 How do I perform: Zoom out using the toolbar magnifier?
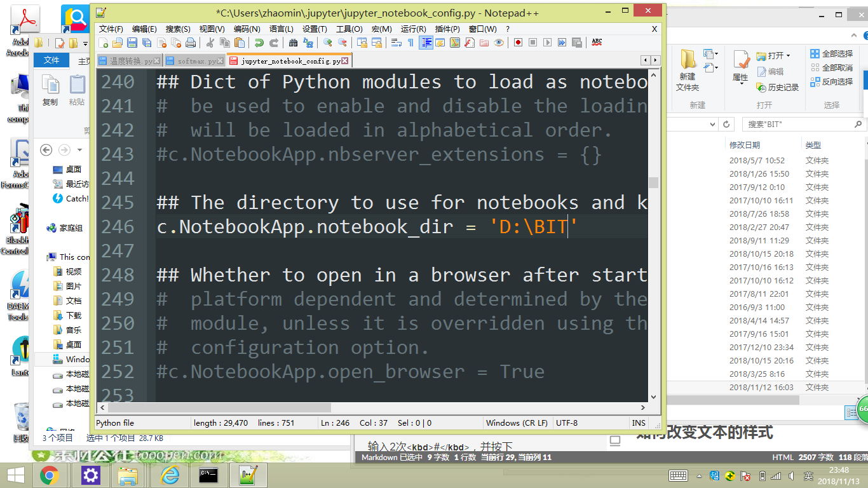(342, 43)
